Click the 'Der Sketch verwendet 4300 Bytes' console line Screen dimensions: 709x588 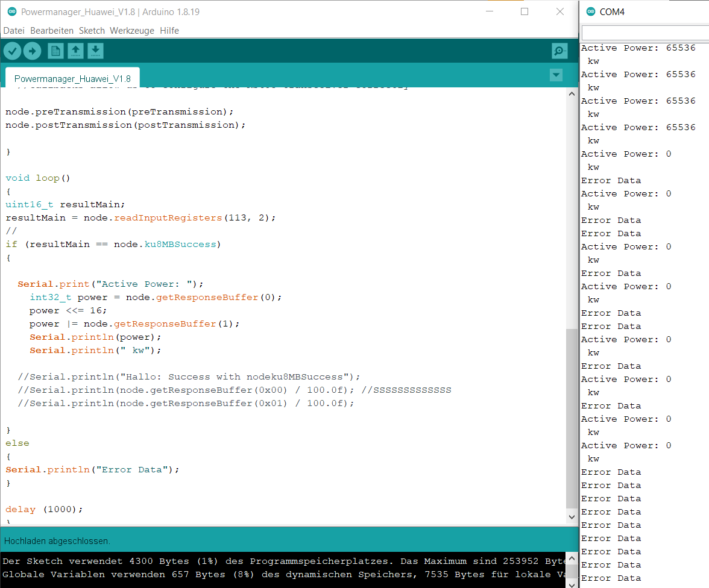(x=284, y=561)
